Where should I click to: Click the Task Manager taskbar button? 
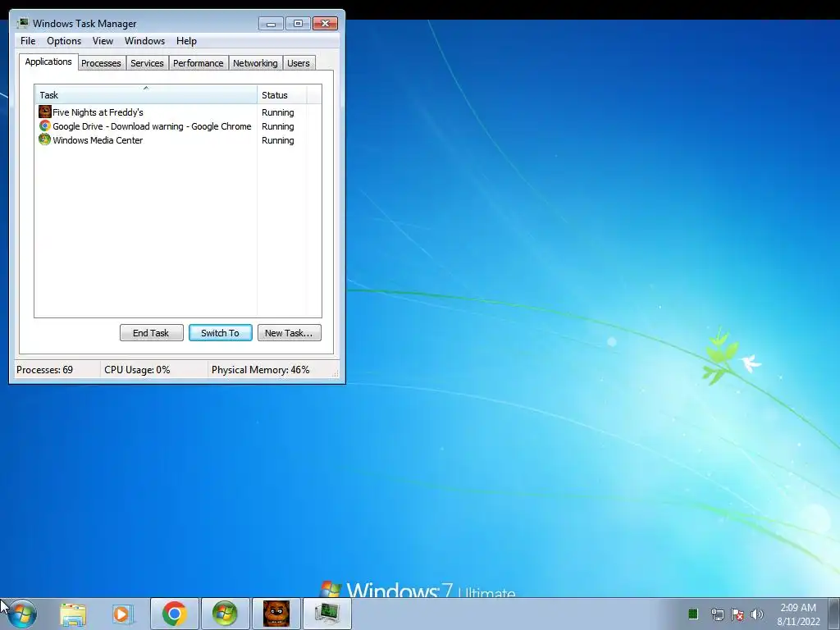pos(326,614)
